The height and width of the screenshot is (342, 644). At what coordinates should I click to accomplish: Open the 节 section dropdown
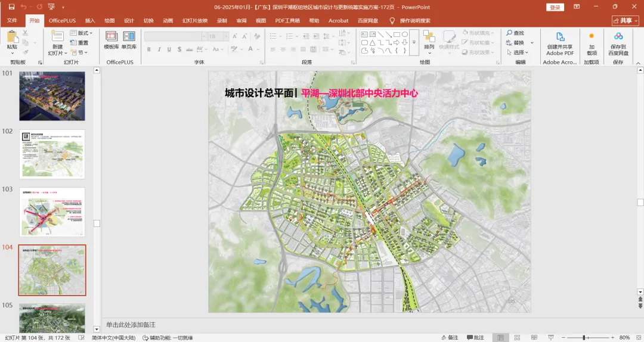point(79,52)
